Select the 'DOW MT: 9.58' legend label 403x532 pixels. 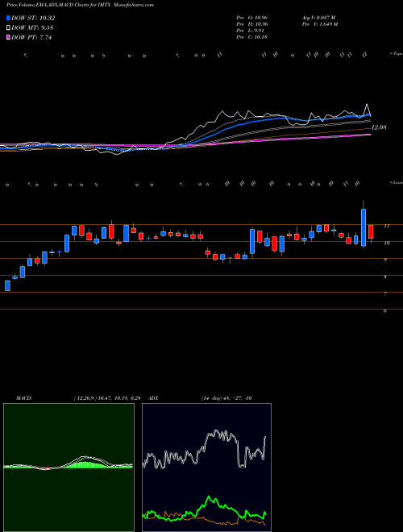coord(32,28)
